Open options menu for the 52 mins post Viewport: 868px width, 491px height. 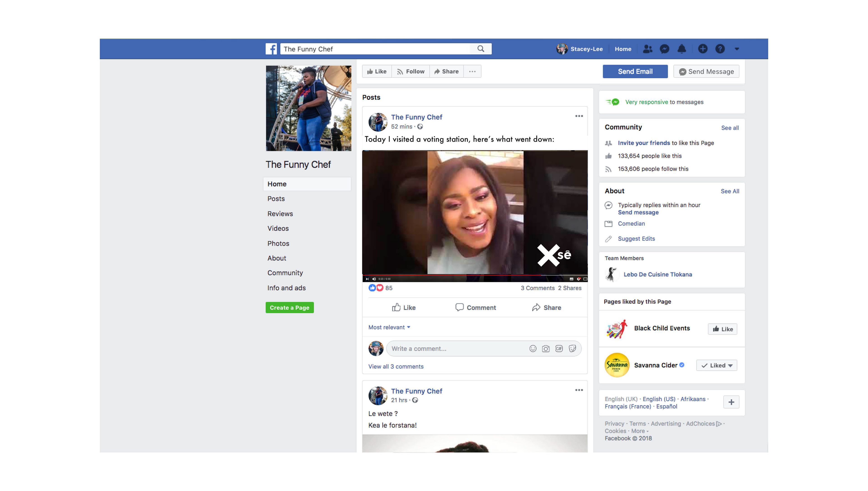pyautogui.click(x=579, y=116)
